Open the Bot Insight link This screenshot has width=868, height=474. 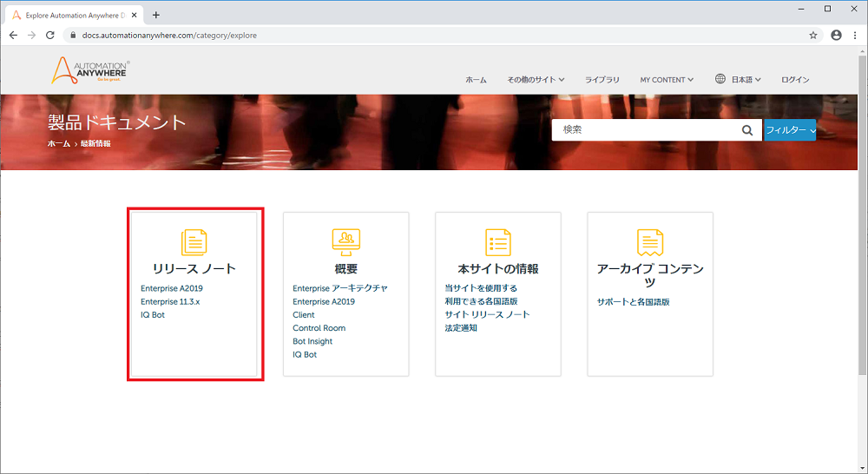click(x=312, y=342)
